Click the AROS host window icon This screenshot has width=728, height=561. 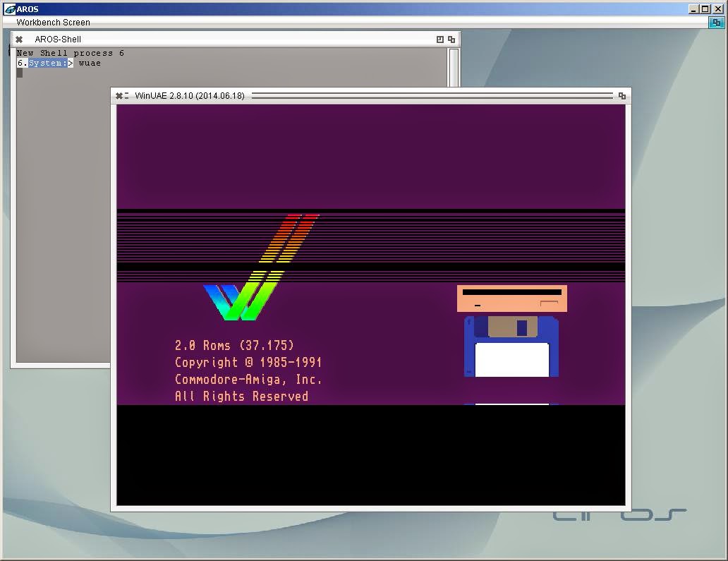10,9
